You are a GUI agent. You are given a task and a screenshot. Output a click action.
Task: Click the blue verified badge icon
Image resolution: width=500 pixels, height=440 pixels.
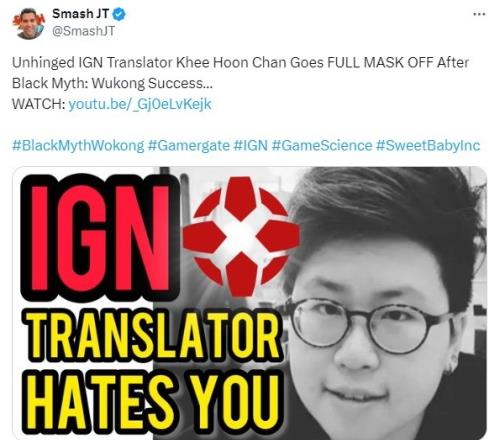coord(119,14)
